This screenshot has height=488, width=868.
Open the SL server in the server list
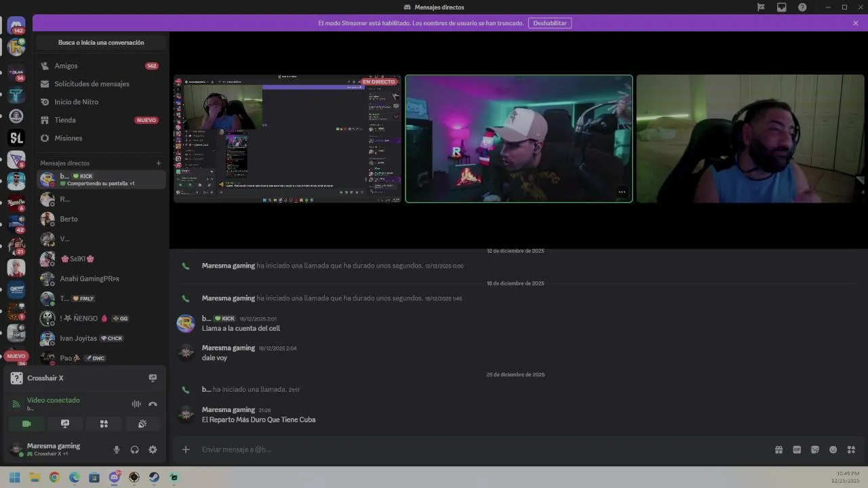[16, 138]
